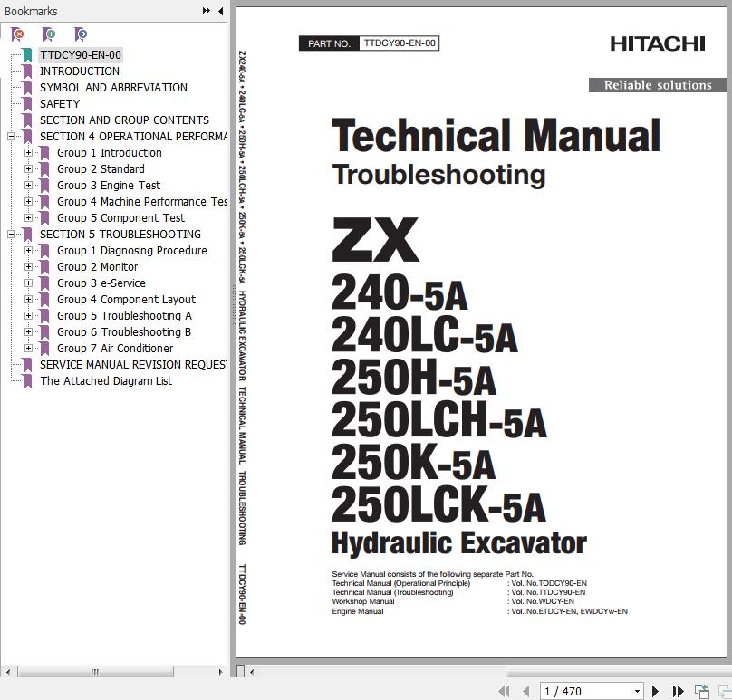The height and width of the screenshot is (700, 732).
Task: Open Group 4 Component Layout bookmark
Action: point(127,300)
